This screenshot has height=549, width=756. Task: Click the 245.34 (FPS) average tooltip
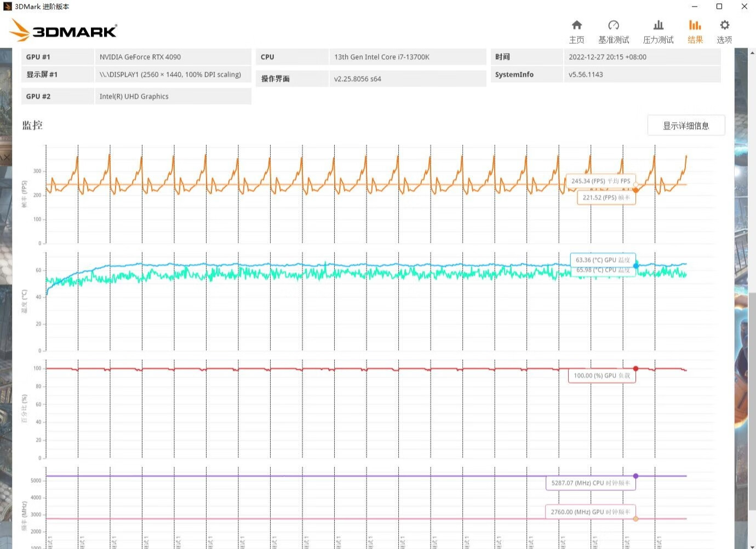click(x=600, y=181)
